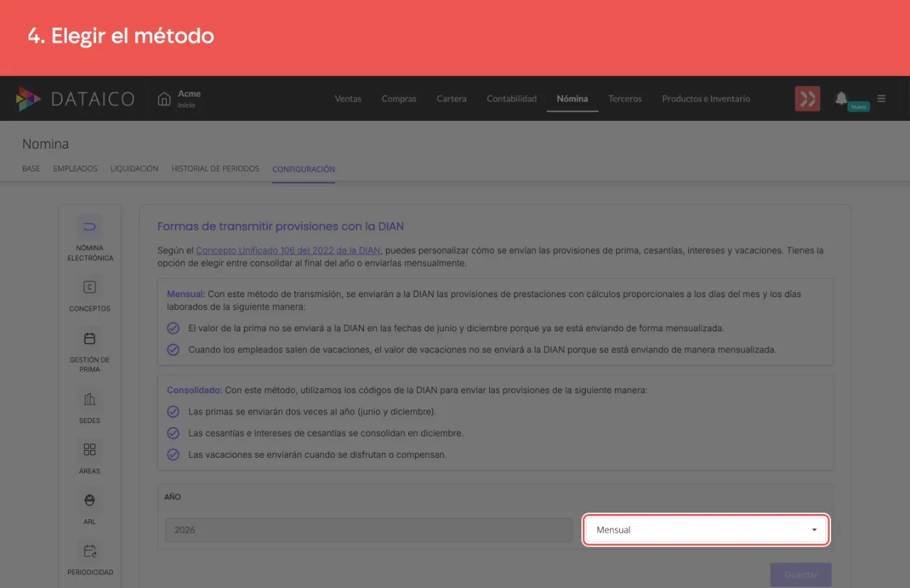Screen dimensions: 910x588
Task: Go to the Ventas menu
Action: (348, 99)
